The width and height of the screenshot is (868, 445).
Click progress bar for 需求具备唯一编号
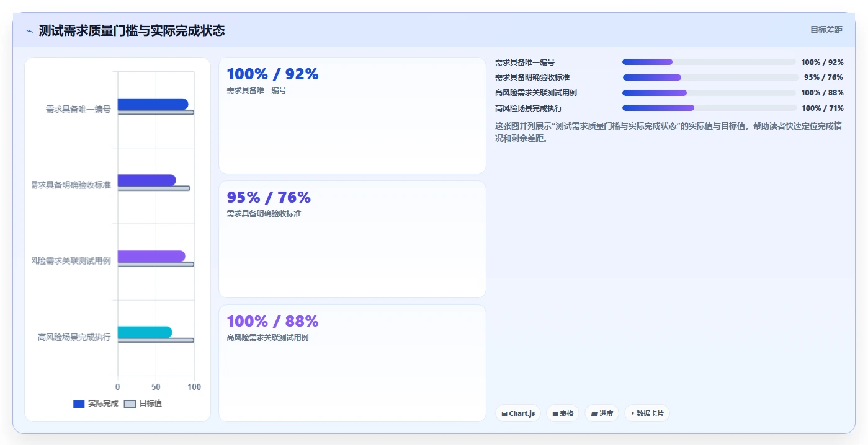point(709,62)
